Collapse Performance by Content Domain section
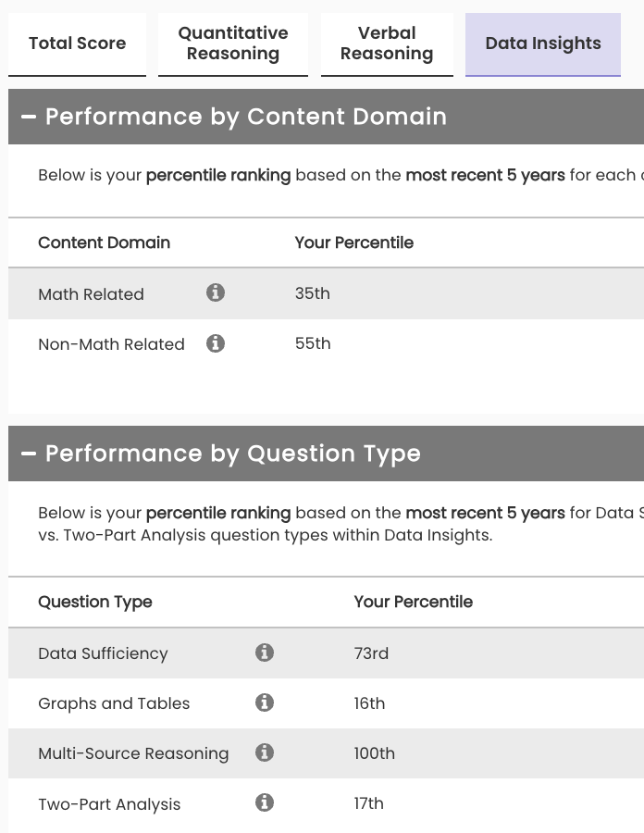644x833 pixels. pos(29,117)
